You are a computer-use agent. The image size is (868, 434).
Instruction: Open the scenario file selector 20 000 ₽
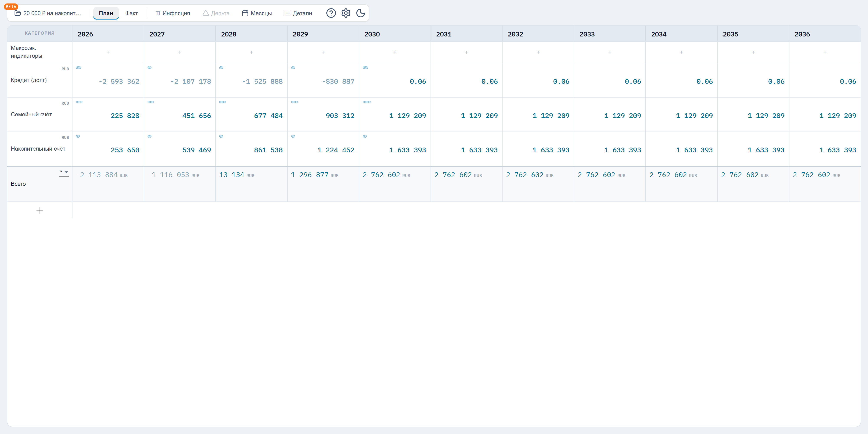(x=48, y=13)
